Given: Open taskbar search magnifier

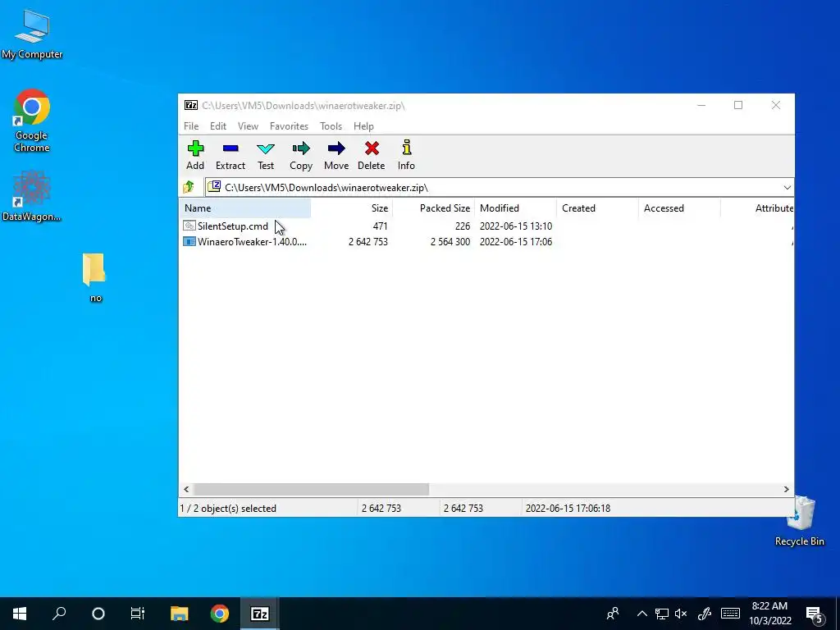Looking at the screenshot, I should point(59,614).
